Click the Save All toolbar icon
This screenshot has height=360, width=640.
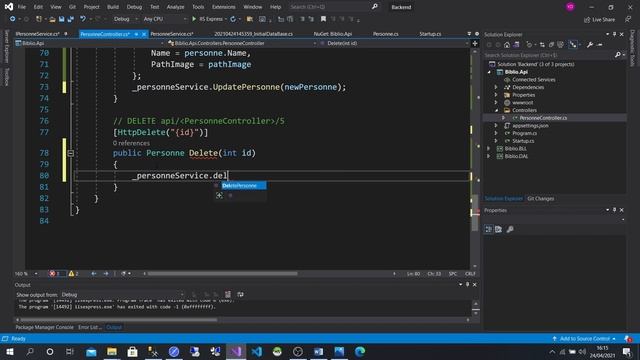click(70, 19)
